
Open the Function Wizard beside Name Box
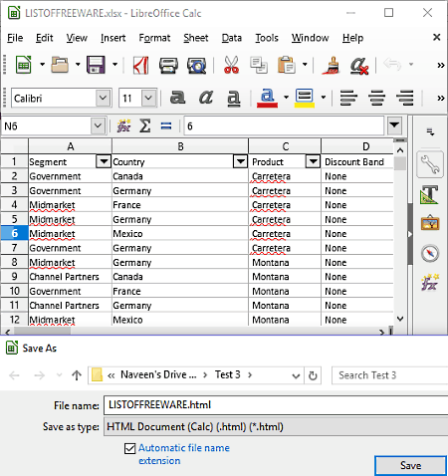pyautogui.click(x=123, y=125)
